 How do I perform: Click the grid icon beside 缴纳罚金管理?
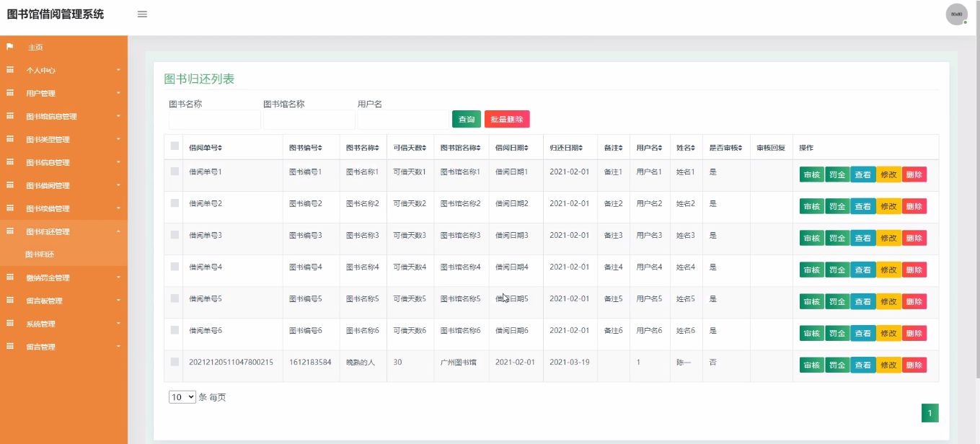coord(10,277)
